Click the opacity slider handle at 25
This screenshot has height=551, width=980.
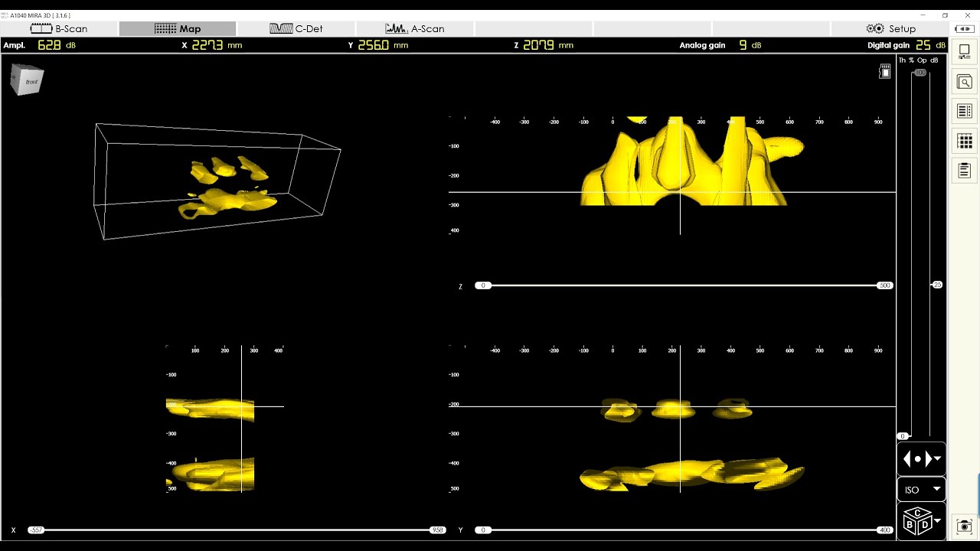coord(937,285)
